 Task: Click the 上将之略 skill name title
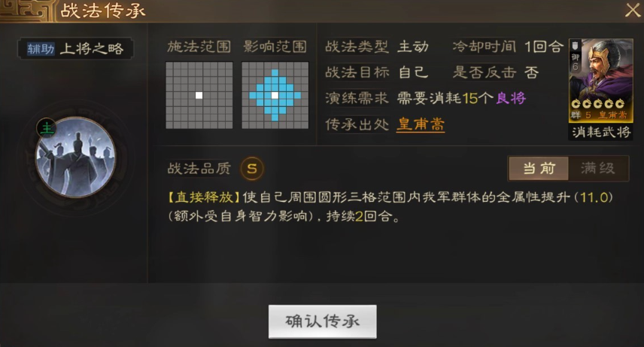coord(92,49)
